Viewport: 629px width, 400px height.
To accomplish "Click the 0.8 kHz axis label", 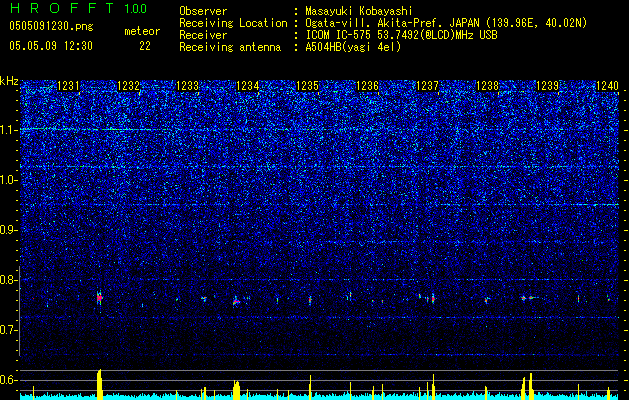I will (9, 280).
